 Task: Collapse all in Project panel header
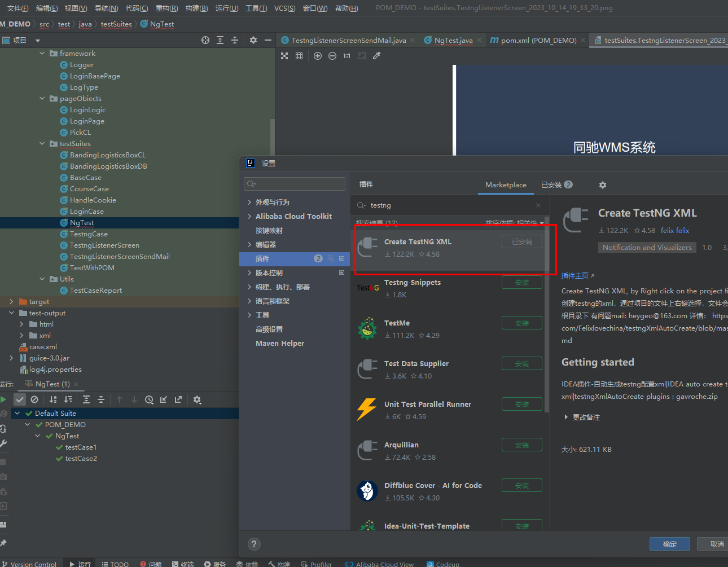coord(235,40)
